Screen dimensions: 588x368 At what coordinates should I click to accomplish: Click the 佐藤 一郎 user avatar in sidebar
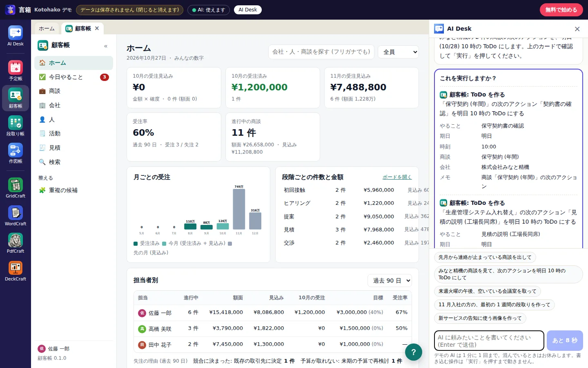(x=41, y=349)
